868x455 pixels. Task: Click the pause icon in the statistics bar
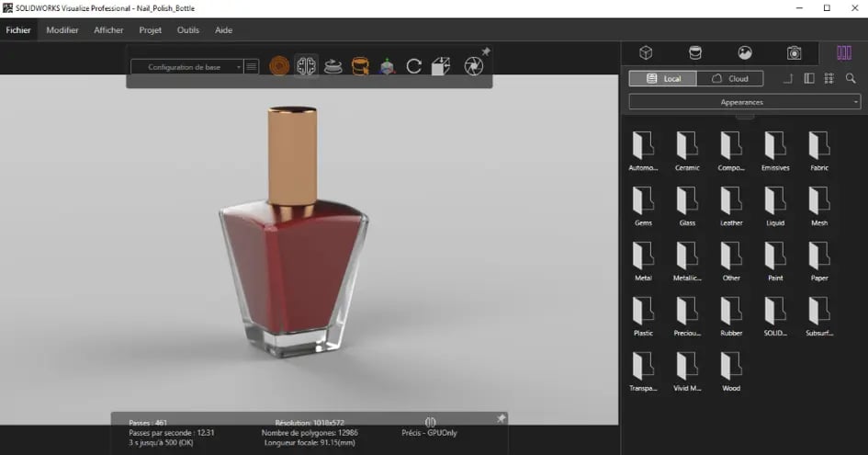coord(430,422)
